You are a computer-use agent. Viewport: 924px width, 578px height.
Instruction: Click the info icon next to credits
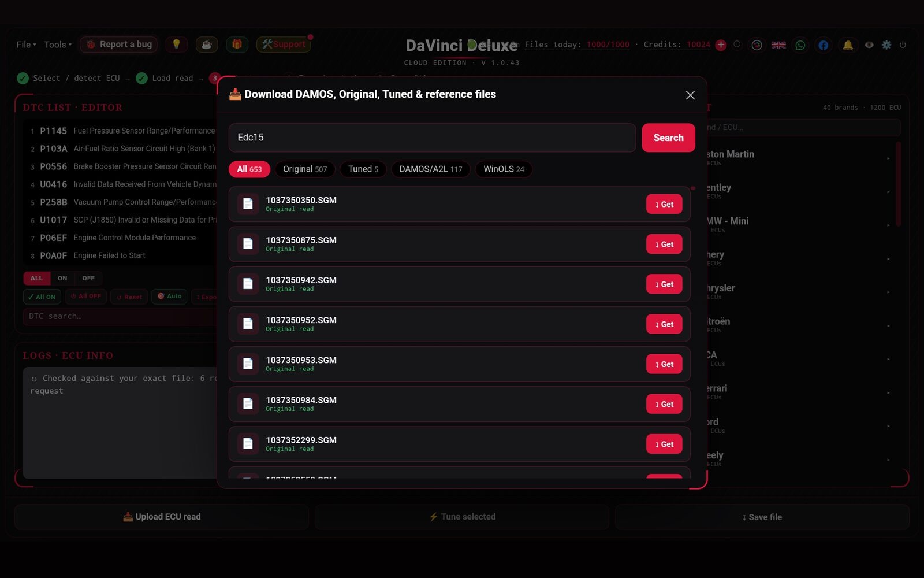[x=737, y=44]
